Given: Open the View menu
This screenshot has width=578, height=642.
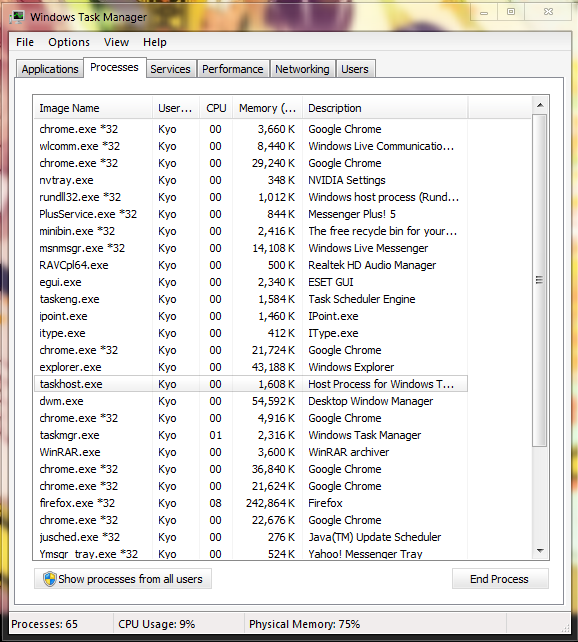Looking at the screenshot, I should (116, 42).
